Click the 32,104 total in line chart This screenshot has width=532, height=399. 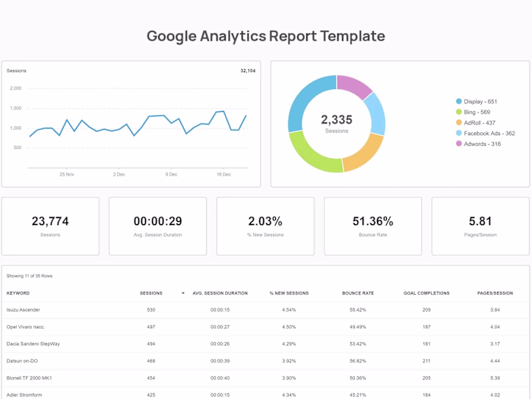pyautogui.click(x=248, y=71)
